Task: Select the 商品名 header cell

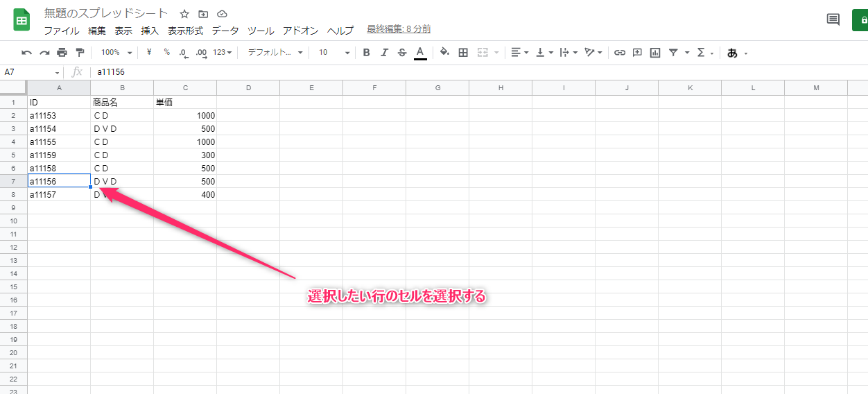Action: tap(122, 103)
